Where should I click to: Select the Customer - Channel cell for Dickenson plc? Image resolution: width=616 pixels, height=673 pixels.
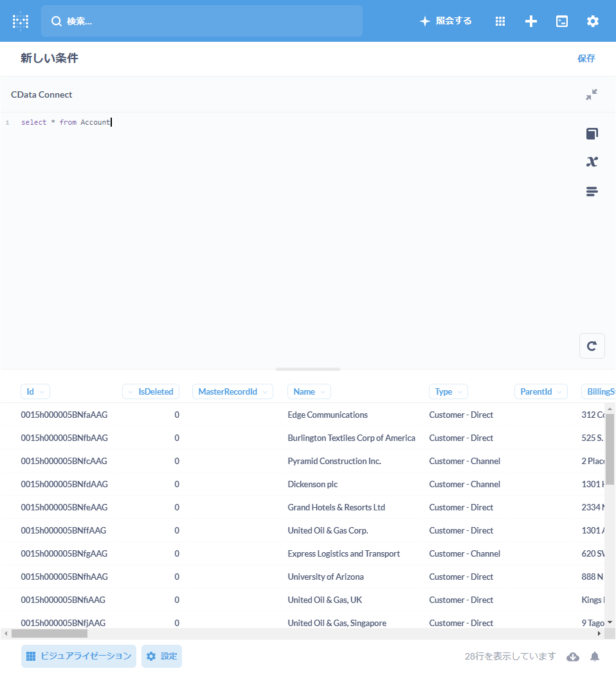464,485
